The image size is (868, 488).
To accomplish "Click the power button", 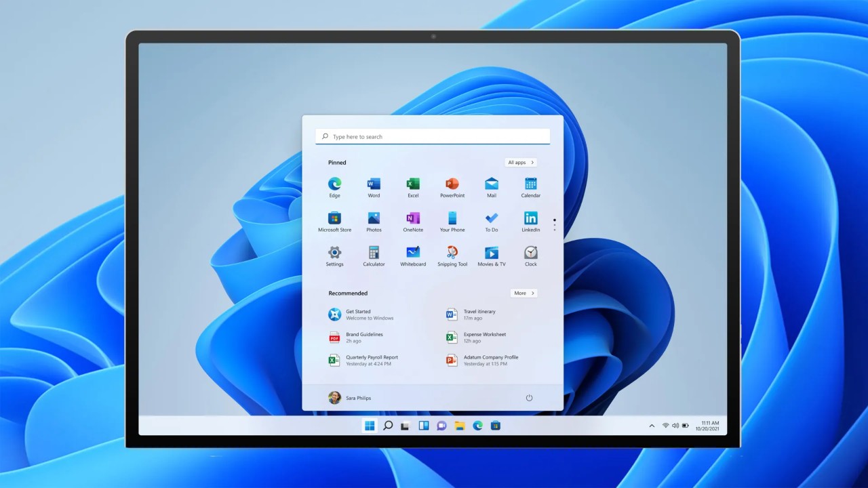I will pyautogui.click(x=529, y=398).
